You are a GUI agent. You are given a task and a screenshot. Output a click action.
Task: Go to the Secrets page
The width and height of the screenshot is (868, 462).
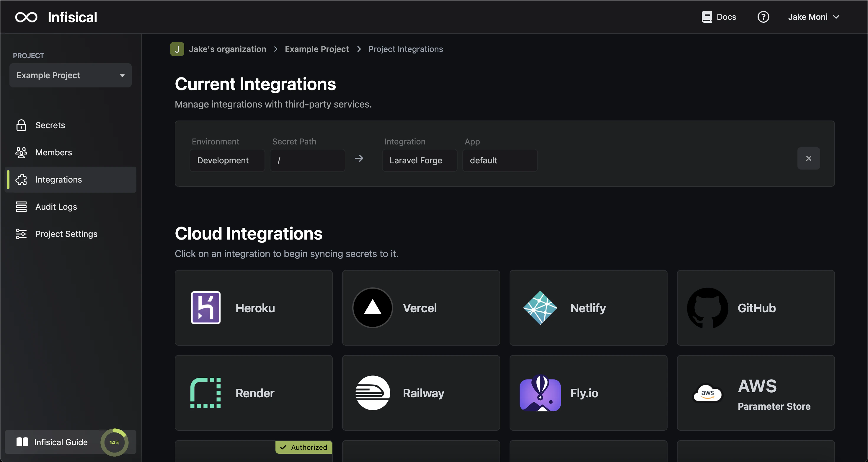click(x=71, y=125)
